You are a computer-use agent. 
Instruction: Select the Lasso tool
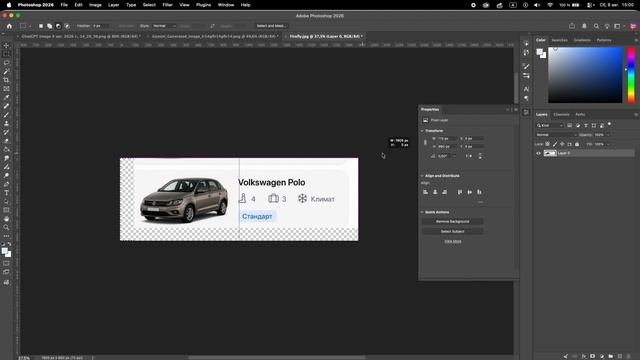coord(6,63)
